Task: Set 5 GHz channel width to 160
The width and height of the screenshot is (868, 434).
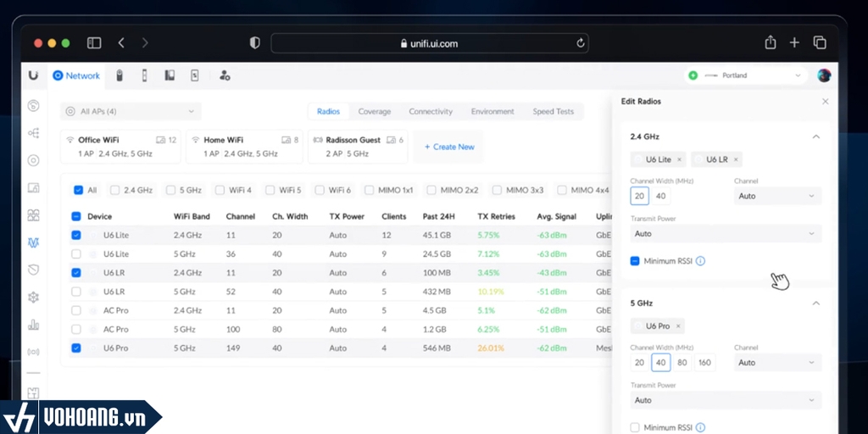Action: pyautogui.click(x=704, y=363)
